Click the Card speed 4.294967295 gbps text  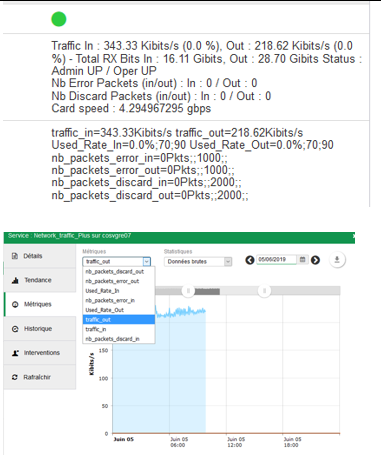click(131, 109)
